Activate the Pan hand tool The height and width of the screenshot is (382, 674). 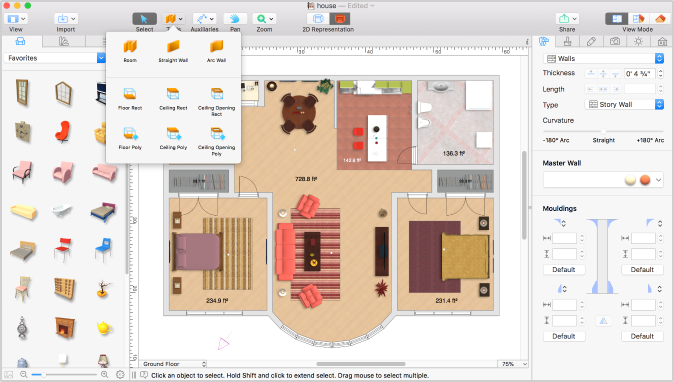(x=235, y=19)
